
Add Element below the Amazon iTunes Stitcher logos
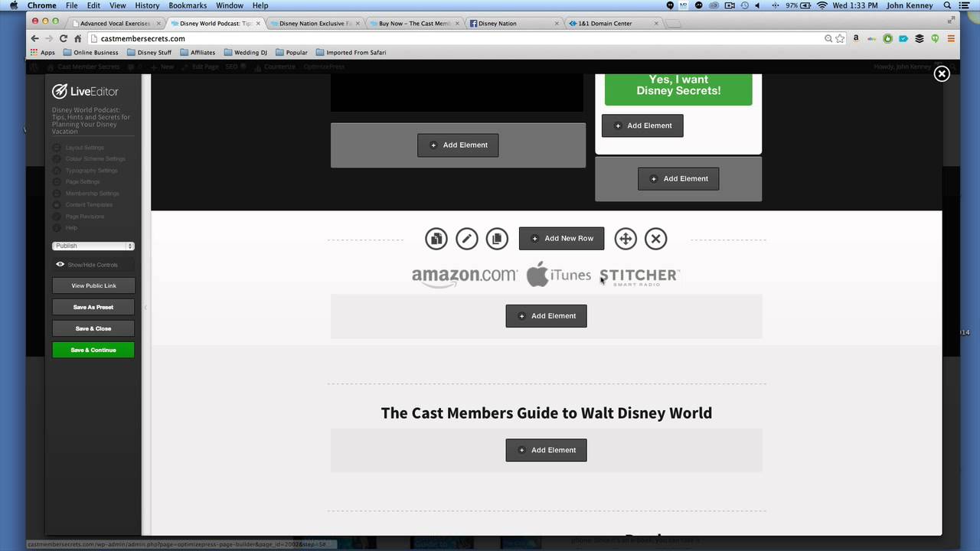pos(546,316)
